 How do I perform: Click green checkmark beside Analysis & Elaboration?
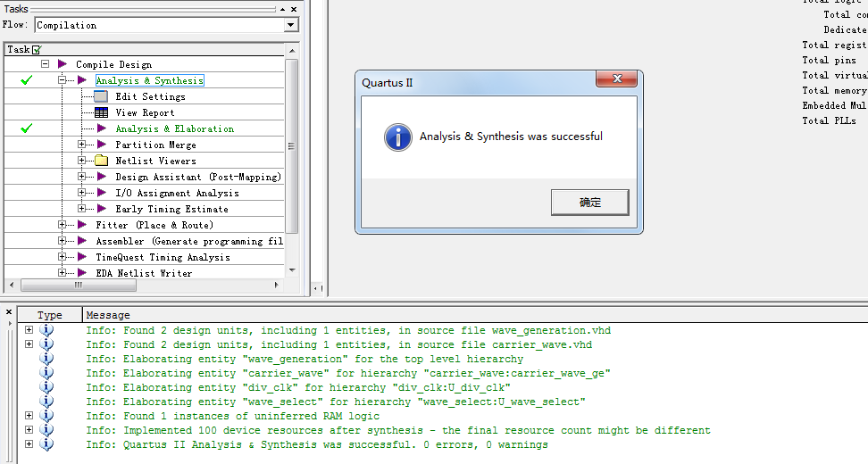(x=27, y=128)
